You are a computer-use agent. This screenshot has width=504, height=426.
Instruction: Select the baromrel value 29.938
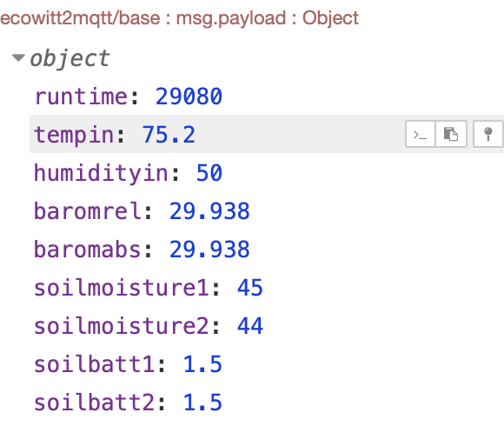(209, 211)
